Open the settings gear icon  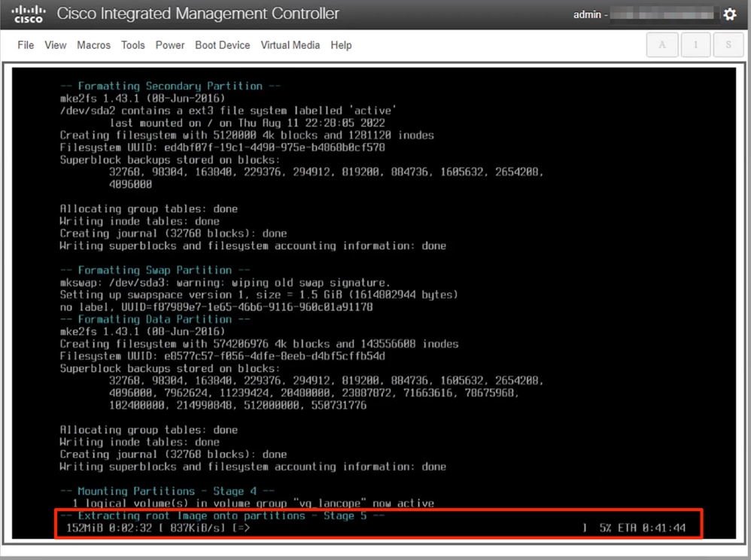coord(729,14)
